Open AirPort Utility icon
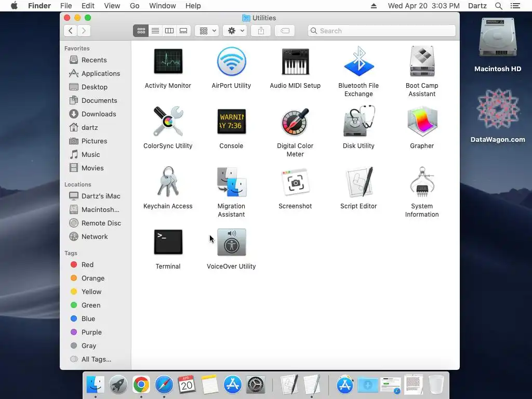The image size is (532, 399). pyautogui.click(x=231, y=61)
